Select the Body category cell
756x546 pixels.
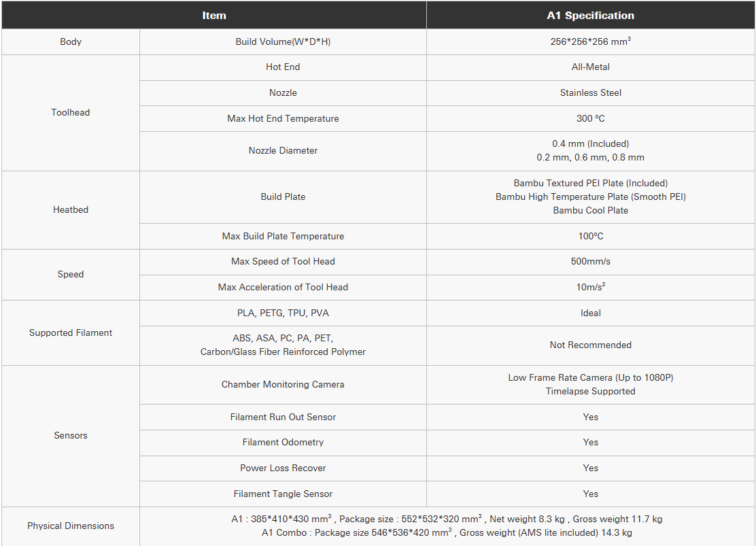point(71,41)
